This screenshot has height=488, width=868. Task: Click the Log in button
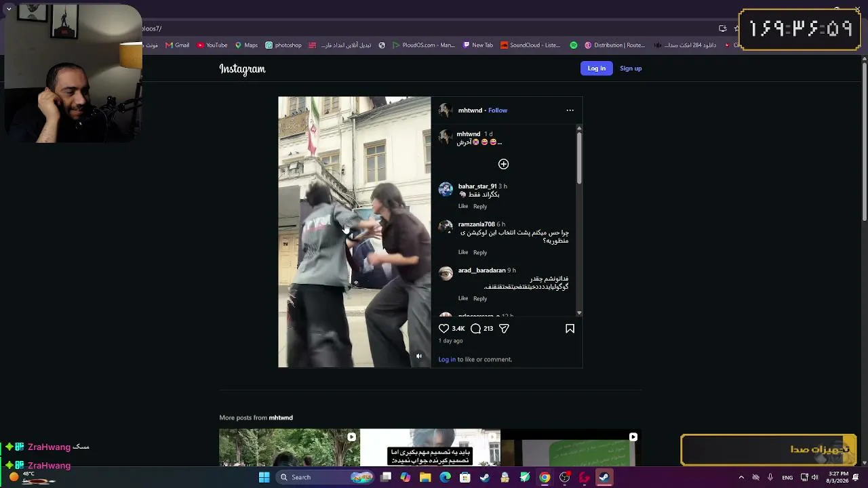pyautogui.click(x=597, y=68)
